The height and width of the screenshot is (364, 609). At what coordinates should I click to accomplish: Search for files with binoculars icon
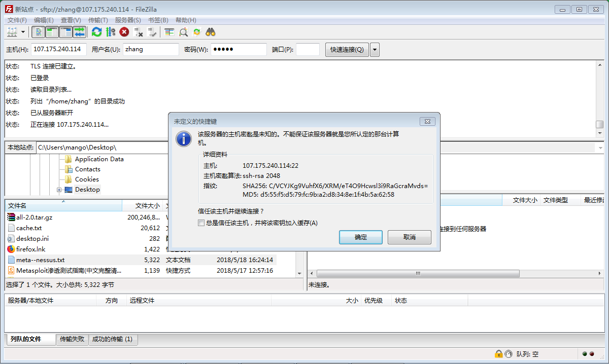click(x=211, y=32)
